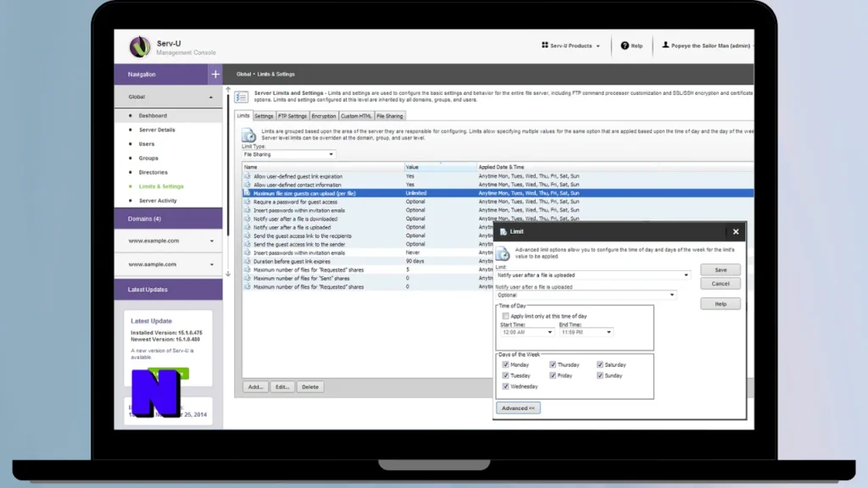Open the Limit dropdown in the dialog

[593, 275]
